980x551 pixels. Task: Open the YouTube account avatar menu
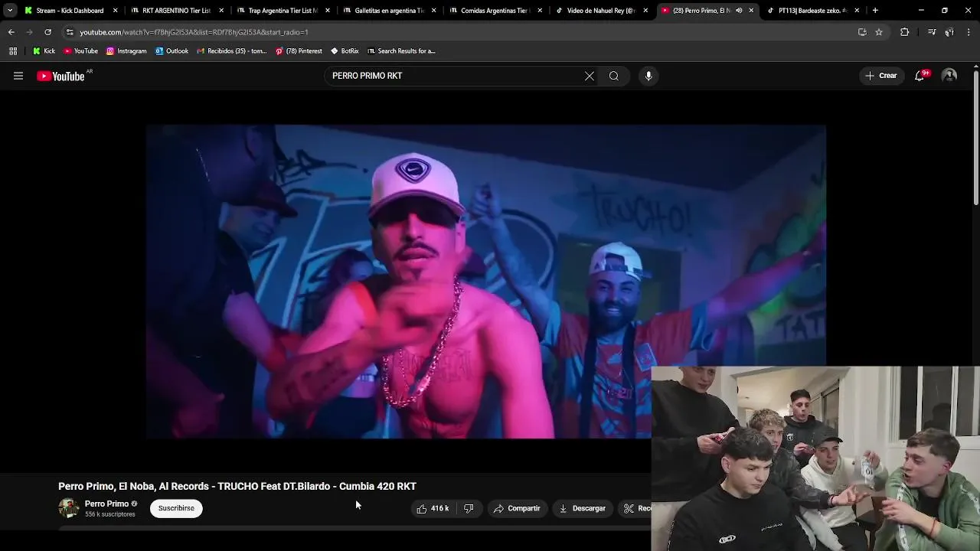(x=949, y=76)
